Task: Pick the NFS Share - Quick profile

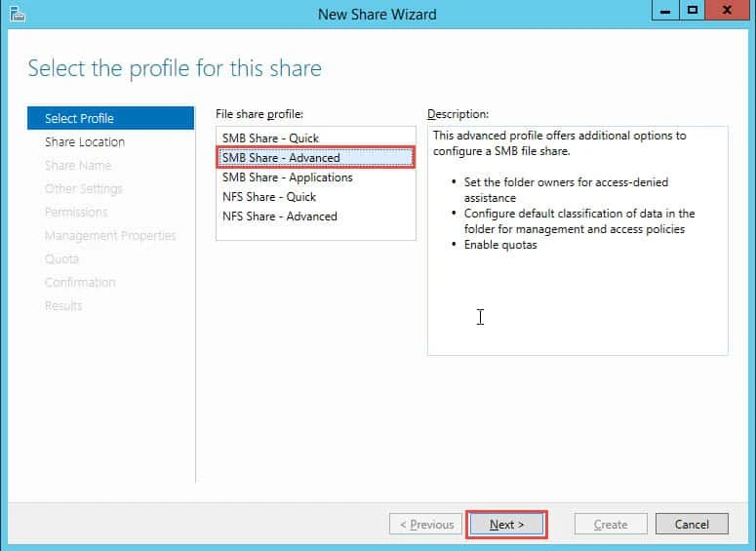Action: 316,197
